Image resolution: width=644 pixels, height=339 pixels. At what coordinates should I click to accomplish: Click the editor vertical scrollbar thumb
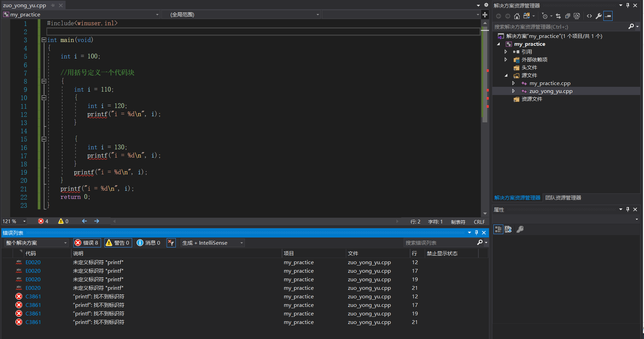click(485, 74)
